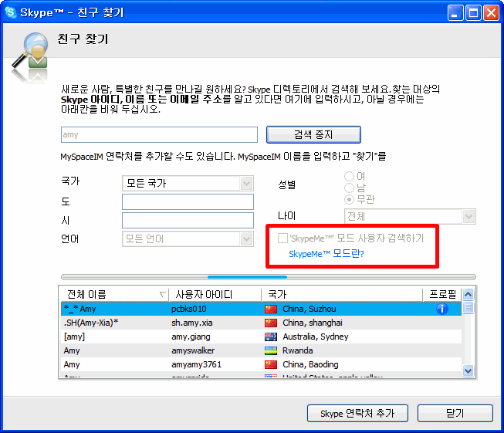
Task: Select the 무관 gender radio button
Action: coord(349,199)
